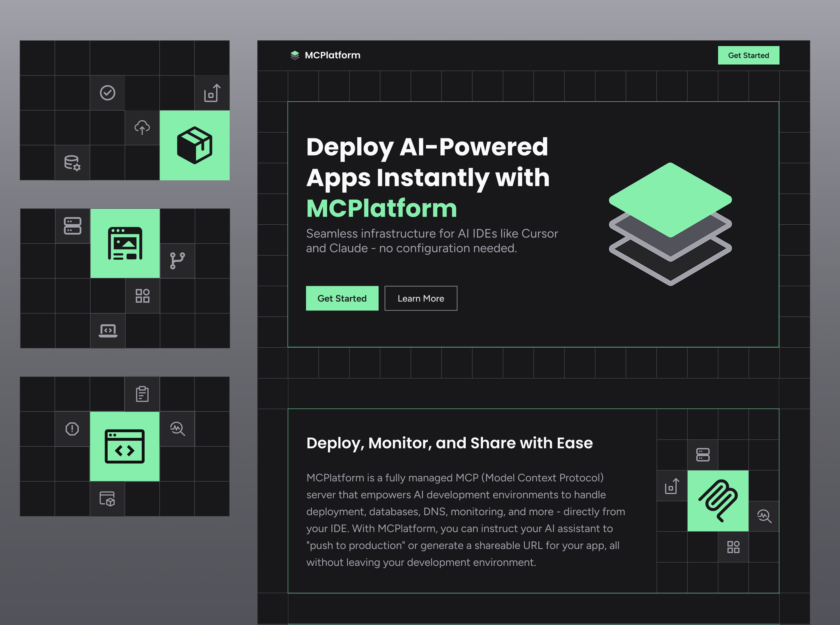Click the MCPlatform logo icon in header
840x625 pixels.
click(295, 55)
